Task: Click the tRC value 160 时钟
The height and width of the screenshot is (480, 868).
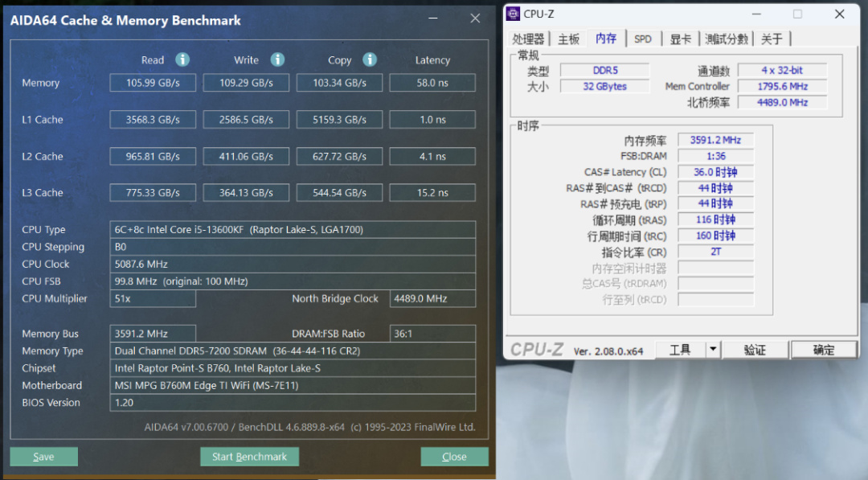Action: [716, 236]
